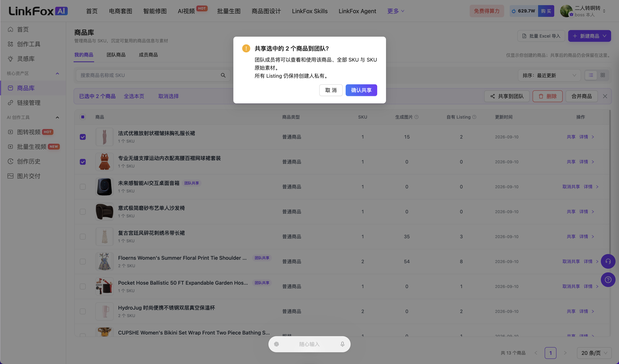Viewport: 619px width, 364px height.
Task: Uncheck 法式优雅放射状褶皱抹胸礼服长裙 checkbox
Action: coord(83,137)
